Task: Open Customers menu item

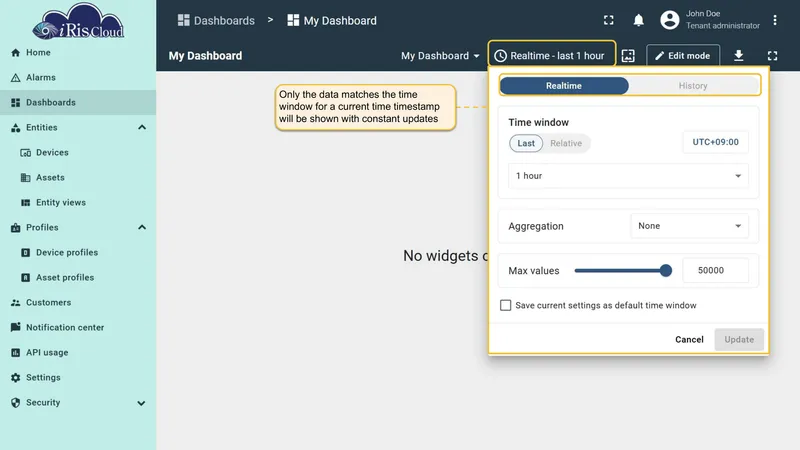Action: tap(78, 303)
